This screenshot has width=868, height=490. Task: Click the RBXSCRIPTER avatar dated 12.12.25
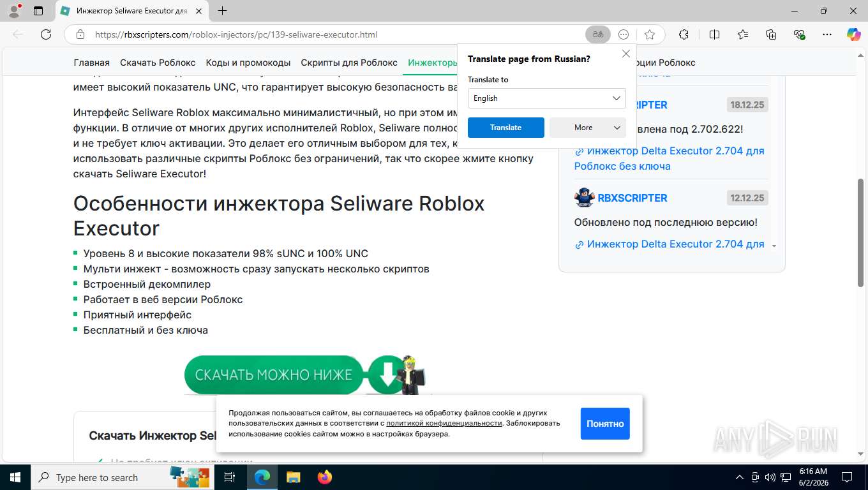point(584,198)
